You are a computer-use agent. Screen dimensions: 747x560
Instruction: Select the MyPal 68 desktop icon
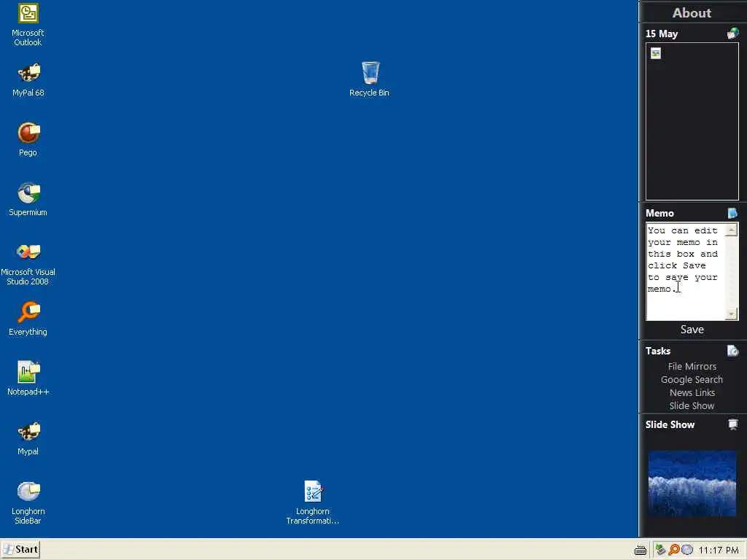coord(28,80)
